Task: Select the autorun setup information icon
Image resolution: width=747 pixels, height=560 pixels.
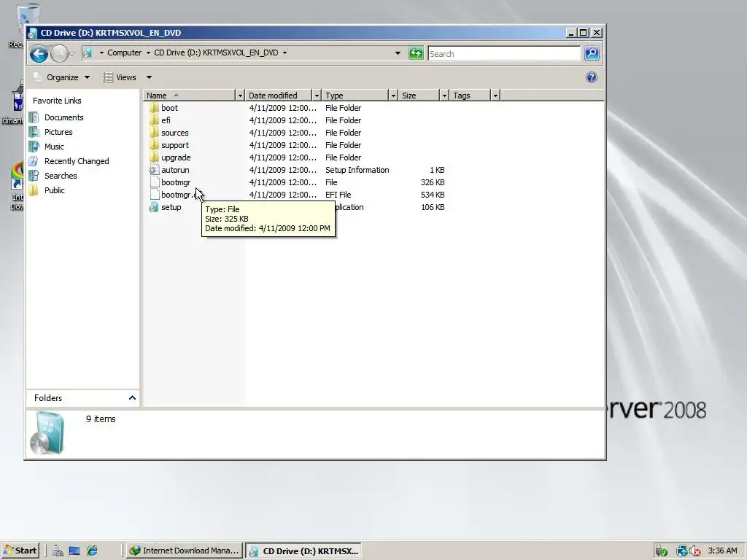Action: click(153, 169)
